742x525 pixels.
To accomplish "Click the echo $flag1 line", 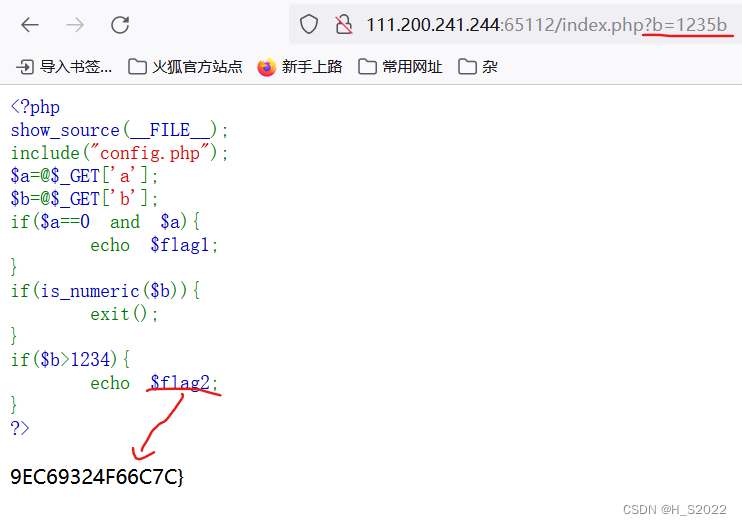I will pyautogui.click(x=154, y=245).
